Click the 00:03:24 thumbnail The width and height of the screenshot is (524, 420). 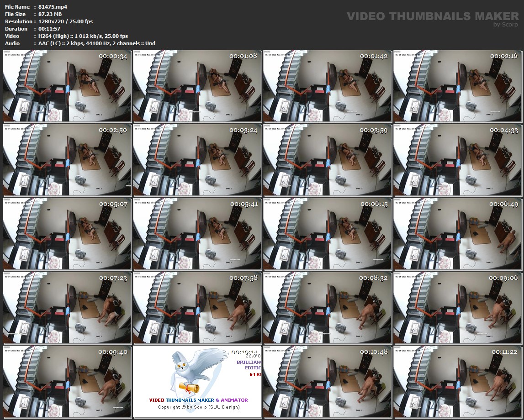[x=197, y=160]
